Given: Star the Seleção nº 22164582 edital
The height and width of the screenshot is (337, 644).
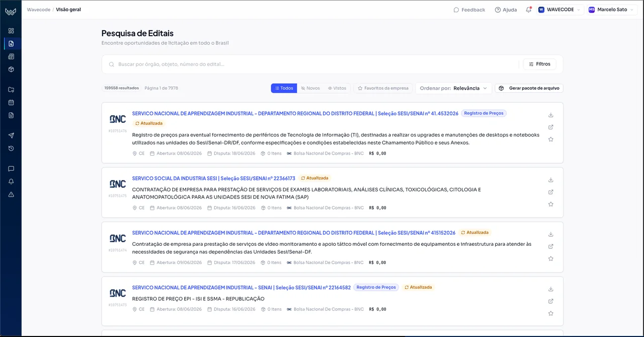Looking at the screenshot, I should [551, 313].
